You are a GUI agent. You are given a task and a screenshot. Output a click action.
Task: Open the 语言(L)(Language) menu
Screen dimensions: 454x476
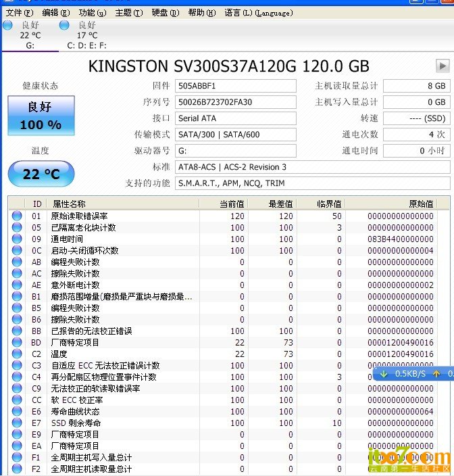(x=259, y=13)
